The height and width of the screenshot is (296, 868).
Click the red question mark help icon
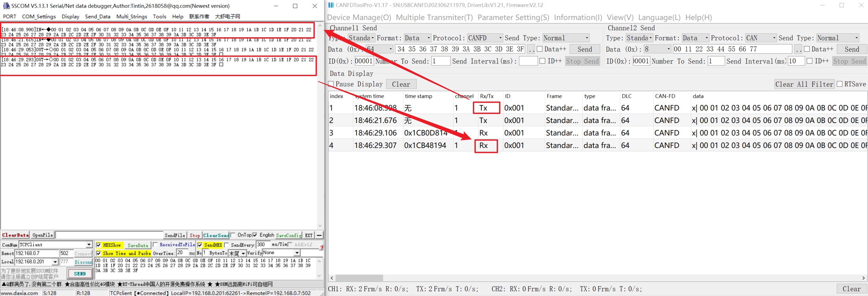tap(321, 248)
